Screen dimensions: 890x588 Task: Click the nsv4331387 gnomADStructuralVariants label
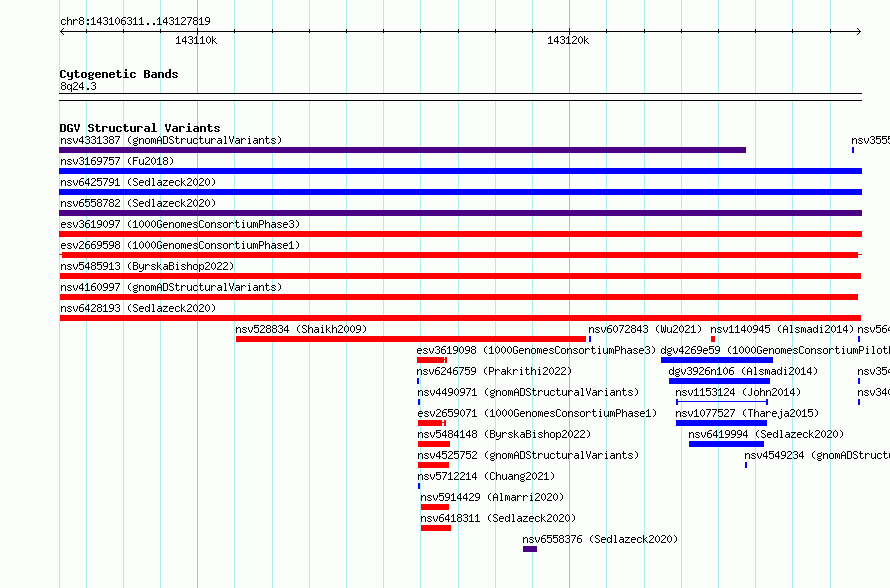tap(171, 140)
